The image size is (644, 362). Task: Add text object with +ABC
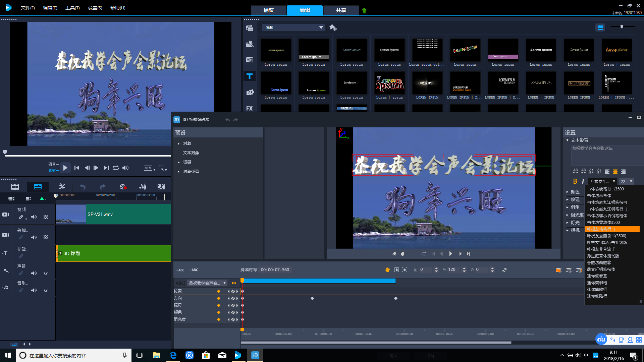coord(180,270)
